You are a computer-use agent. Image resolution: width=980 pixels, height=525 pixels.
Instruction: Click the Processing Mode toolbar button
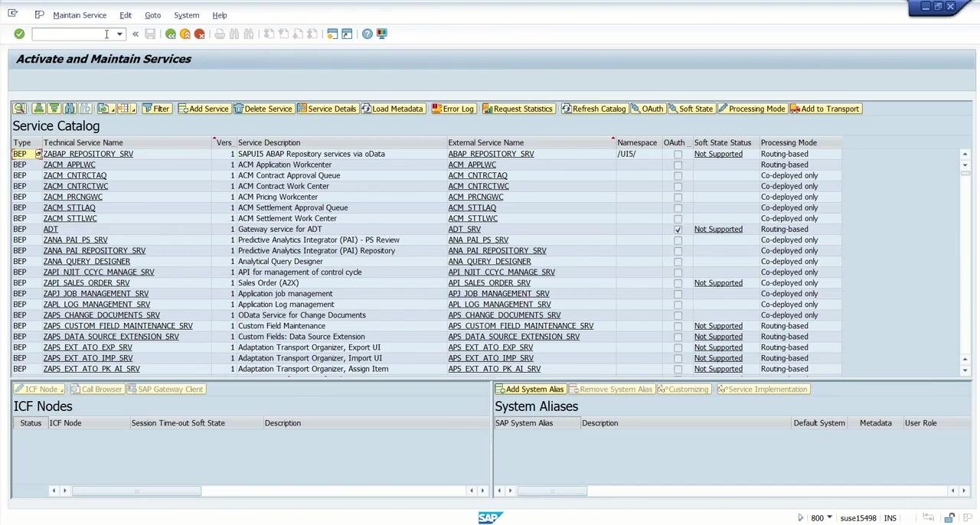[752, 109]
